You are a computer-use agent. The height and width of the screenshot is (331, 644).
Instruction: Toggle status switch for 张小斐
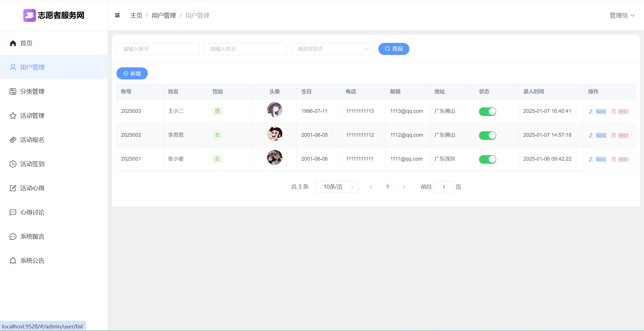487,159
